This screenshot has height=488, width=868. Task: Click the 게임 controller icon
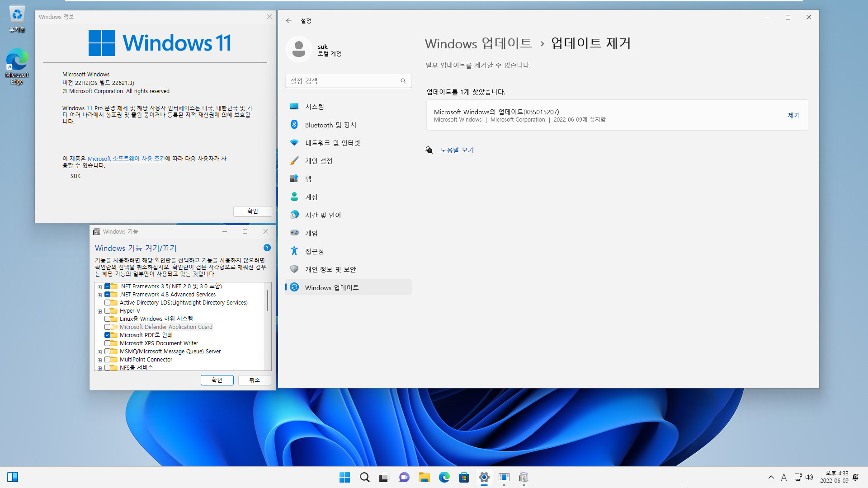[294, 233]
